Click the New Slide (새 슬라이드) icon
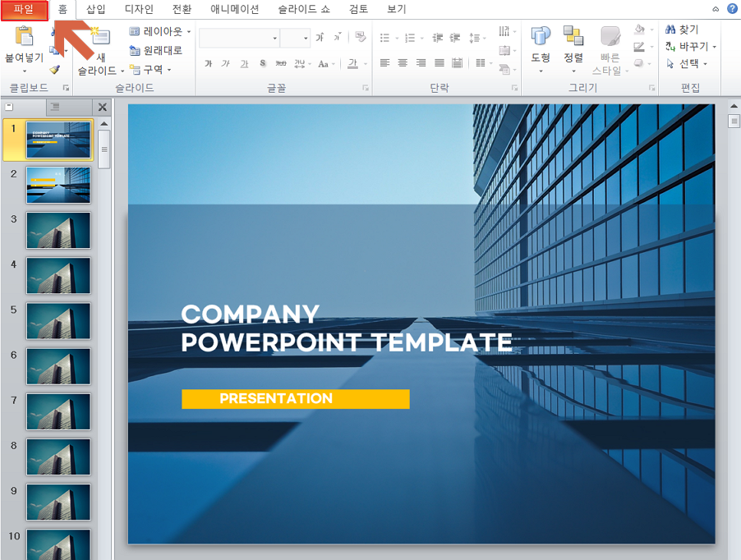 point(100,37)
